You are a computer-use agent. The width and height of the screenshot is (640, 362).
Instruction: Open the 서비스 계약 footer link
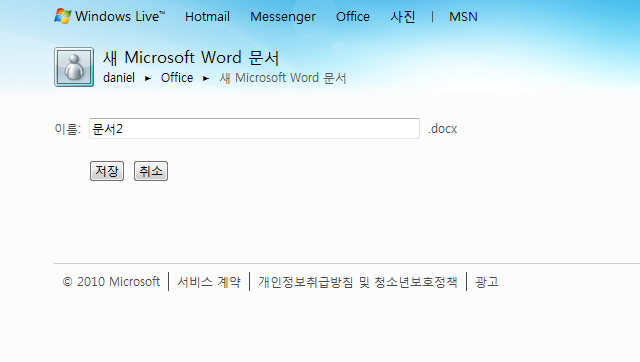click(x=209, y=282)
